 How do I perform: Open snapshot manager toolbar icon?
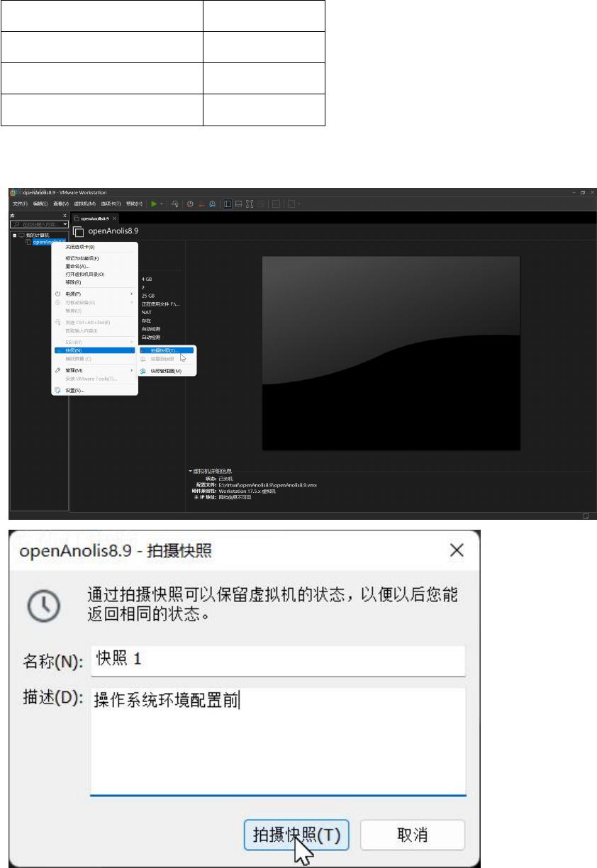[x=212, y=204]
